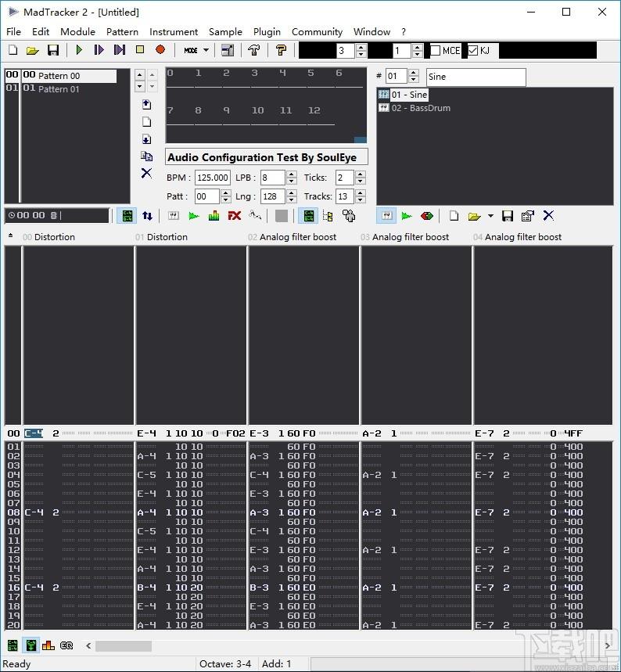Create new instrument from instrument toolbar
Screen dimensions: 621x672
[454, 216]
